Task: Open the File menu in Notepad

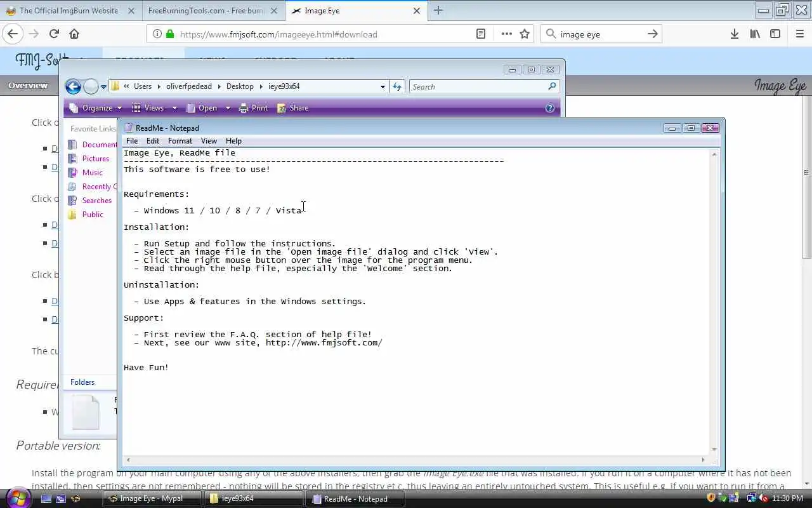Action: pyautogui.click(x=132, y=141)
